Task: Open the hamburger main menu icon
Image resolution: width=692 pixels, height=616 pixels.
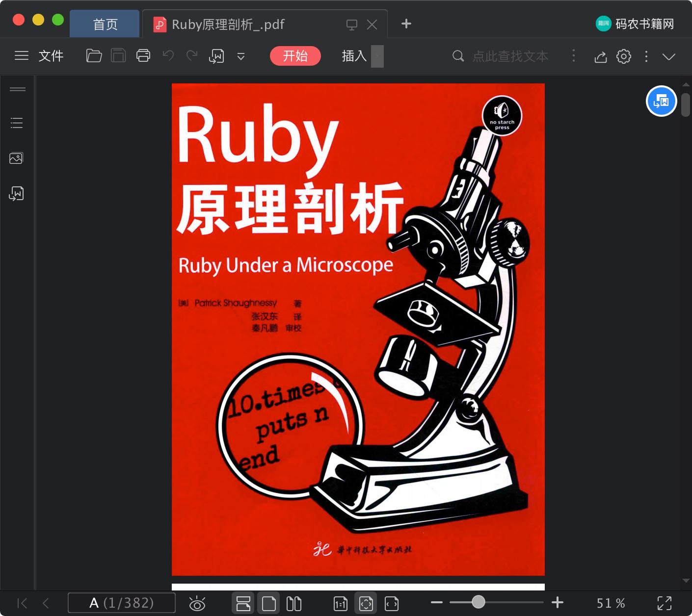Action: click(x=21, y=56)
